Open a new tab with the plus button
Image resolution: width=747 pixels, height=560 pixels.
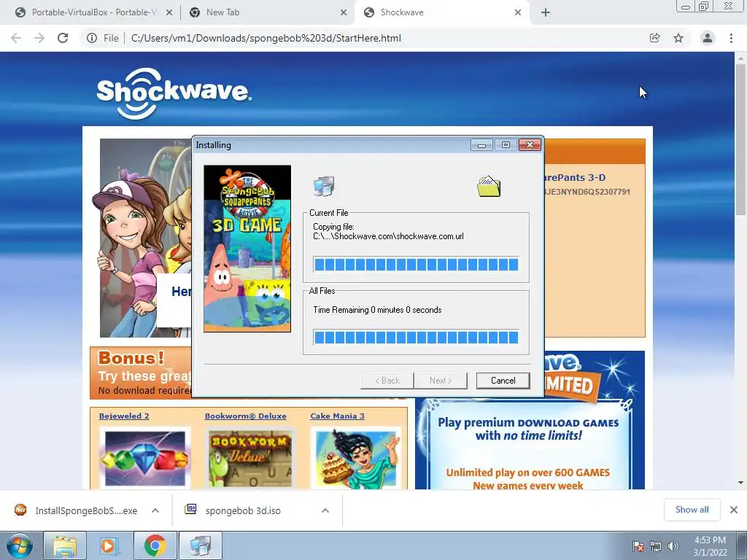[546, 13]
